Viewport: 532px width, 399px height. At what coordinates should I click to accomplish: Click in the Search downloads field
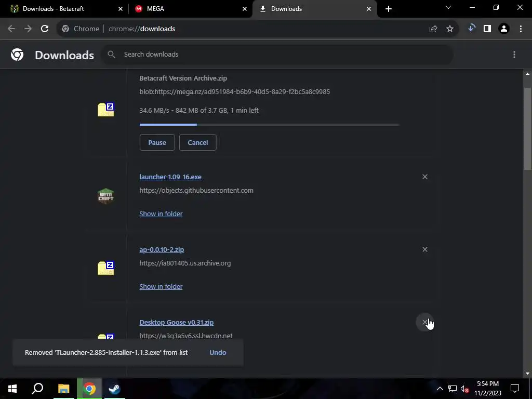point(277,54)
